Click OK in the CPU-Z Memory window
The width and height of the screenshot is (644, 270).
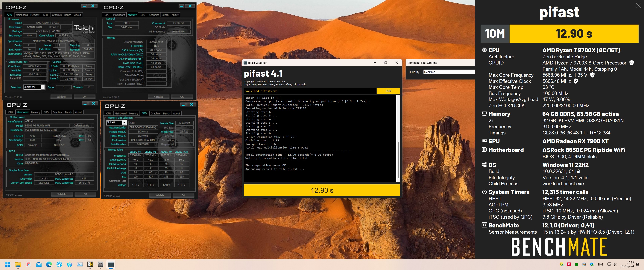point(182,97)
